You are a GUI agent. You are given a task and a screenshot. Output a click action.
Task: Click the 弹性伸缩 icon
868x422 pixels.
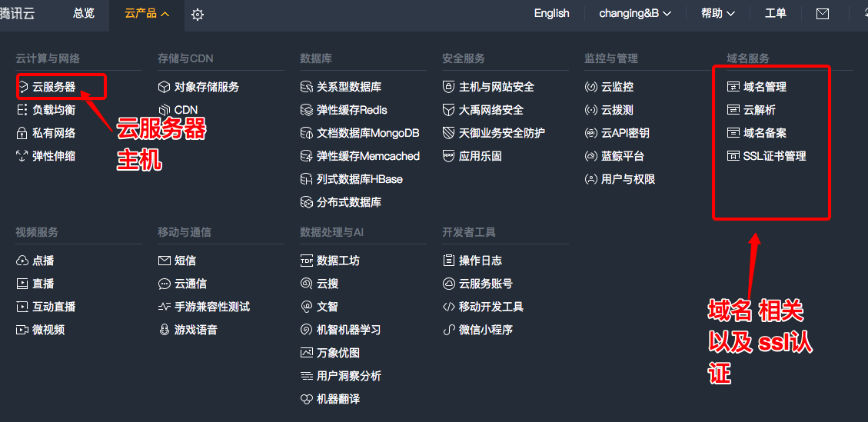(22, 156)
